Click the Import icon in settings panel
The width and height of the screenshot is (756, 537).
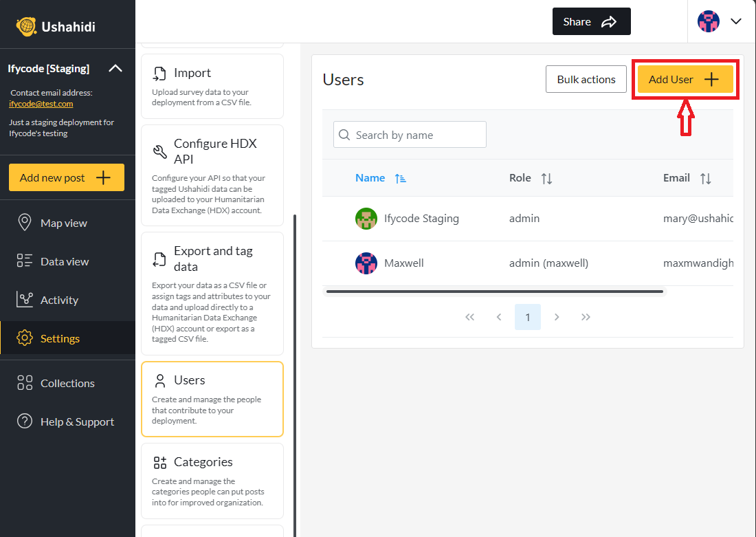click(158, 72)
